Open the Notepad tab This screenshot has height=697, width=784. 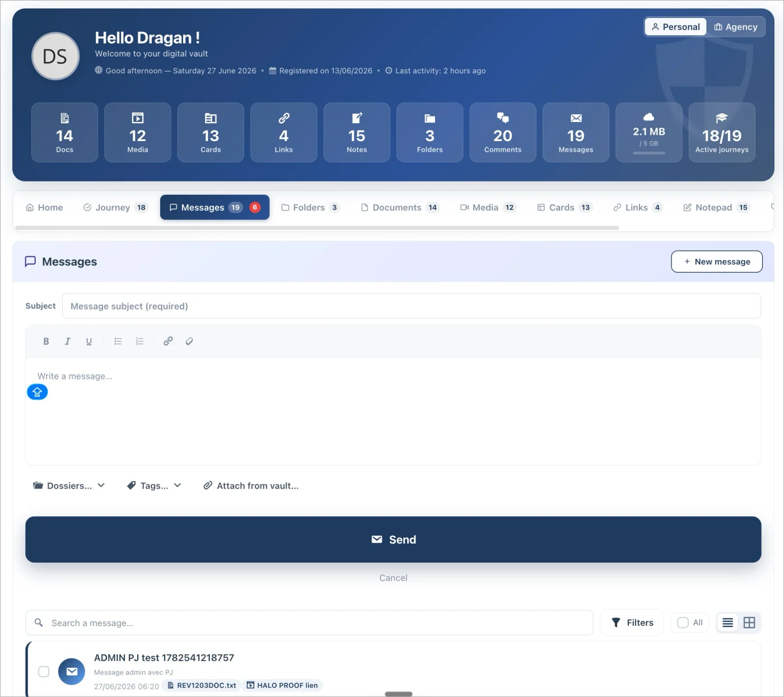click(716, 207)
